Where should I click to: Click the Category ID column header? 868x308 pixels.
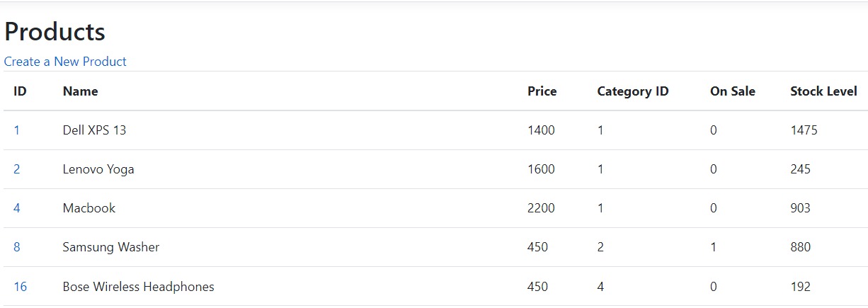633,91
